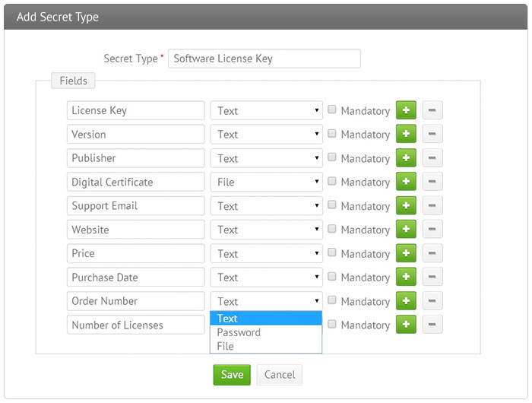The image size is (532, 403).
Task: Open the type dropdown for Digital Certificate
Action: point(266,182)
